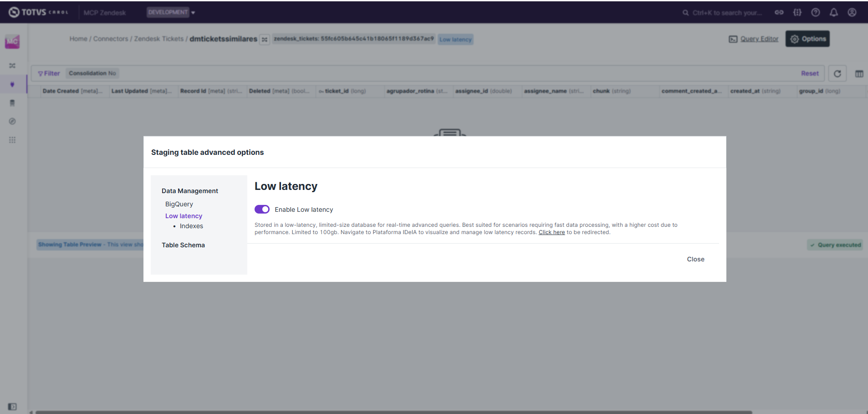Refresh the table with reload icon

tap(837, 74)
